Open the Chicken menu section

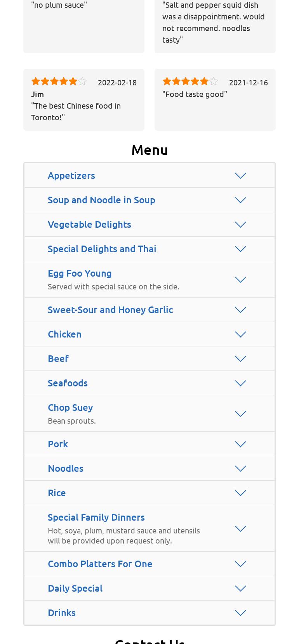[x=64, y=334]
